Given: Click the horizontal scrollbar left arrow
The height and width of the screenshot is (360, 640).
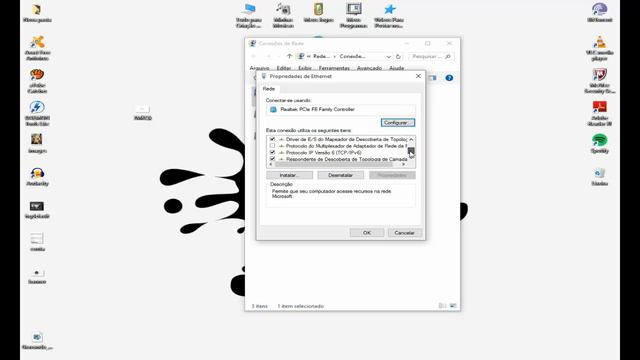Looking at the screenshot, I should pos(271,164).
